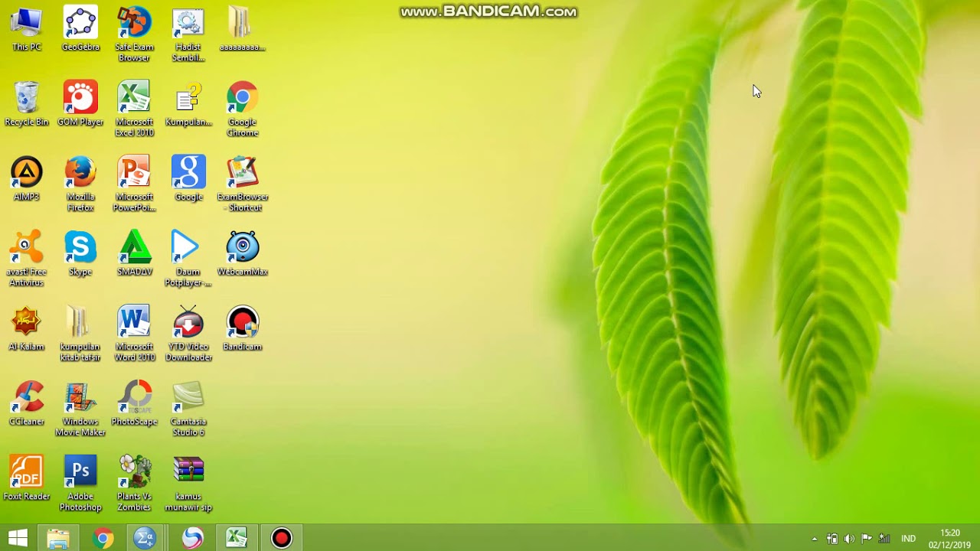
Task: Open network signal tray icon
Action: pos(884,539)
